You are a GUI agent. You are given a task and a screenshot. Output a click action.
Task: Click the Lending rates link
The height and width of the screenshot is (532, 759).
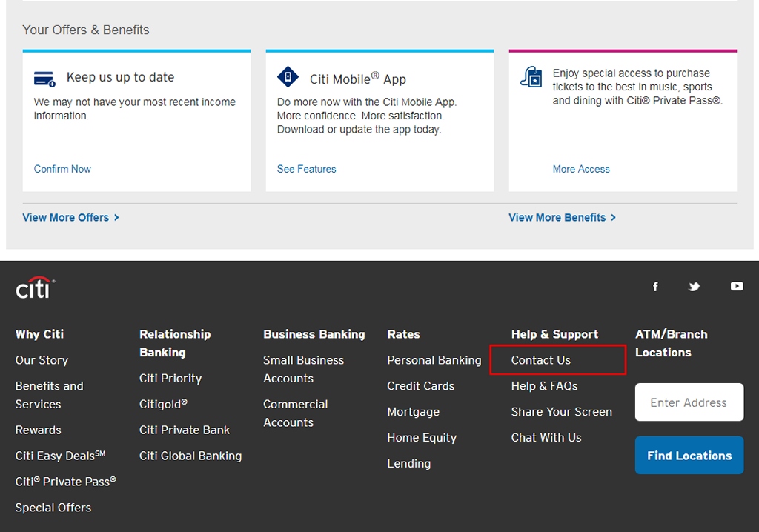tap(408, 464)
